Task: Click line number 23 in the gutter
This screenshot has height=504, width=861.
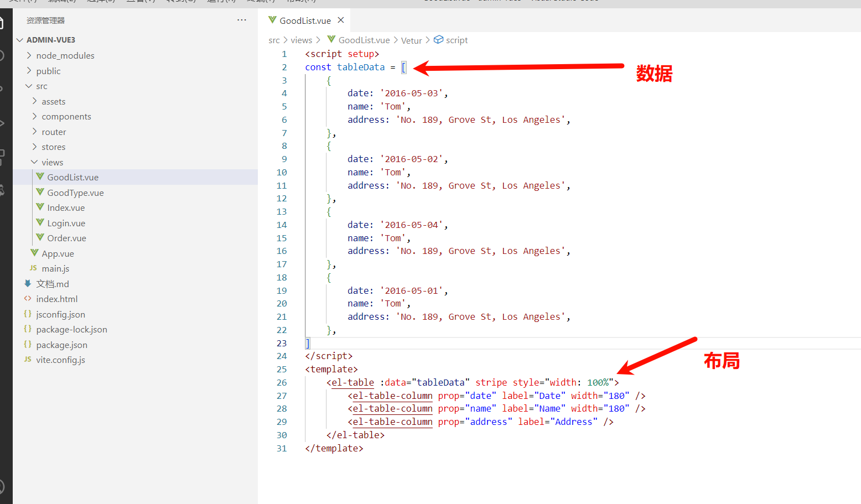Action: click(x=282, y=343)
